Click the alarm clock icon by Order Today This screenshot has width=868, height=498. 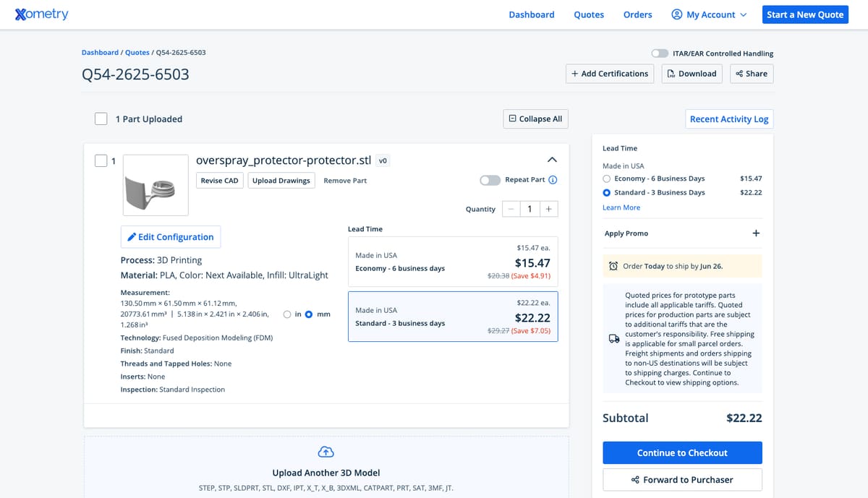(613, 266)
